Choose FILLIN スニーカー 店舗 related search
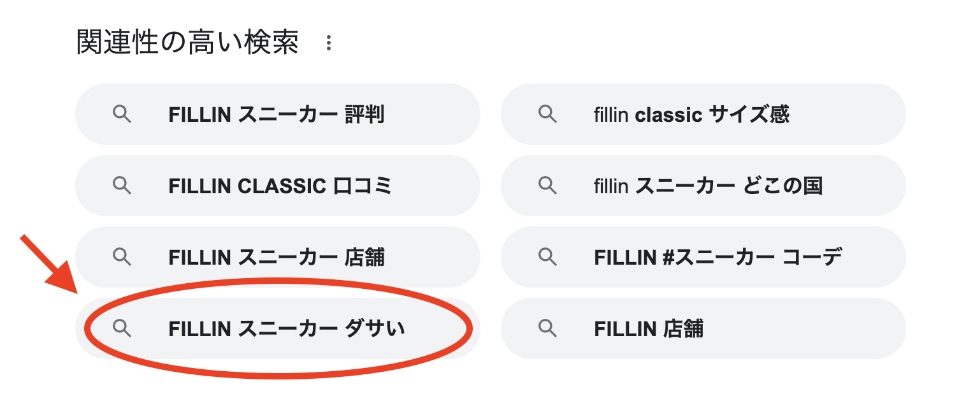Image resolution: width=980 pixels, height=412 pixels. click(277, 257)
